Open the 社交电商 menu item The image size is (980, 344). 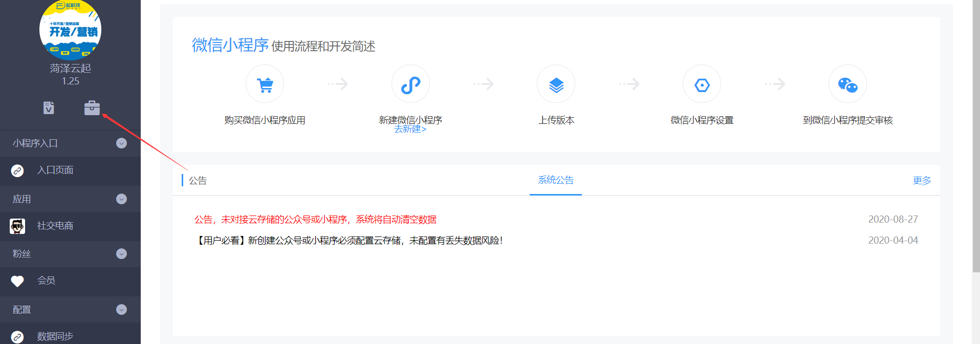tap(70, 226)
